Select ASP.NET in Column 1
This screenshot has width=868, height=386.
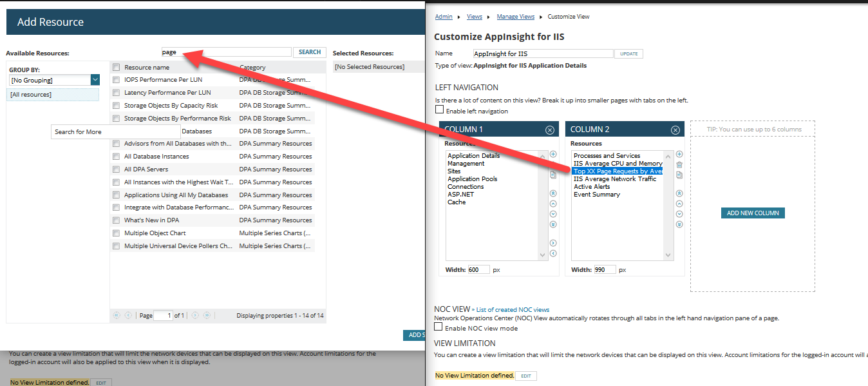pyautogui.click(x=460, y=195)
